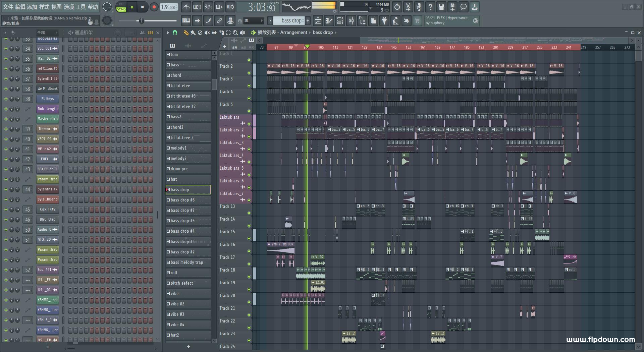This screenshot has height=352, width=644.
Task: Click the microphone one-click recording icon
Action: pos(419,7)
